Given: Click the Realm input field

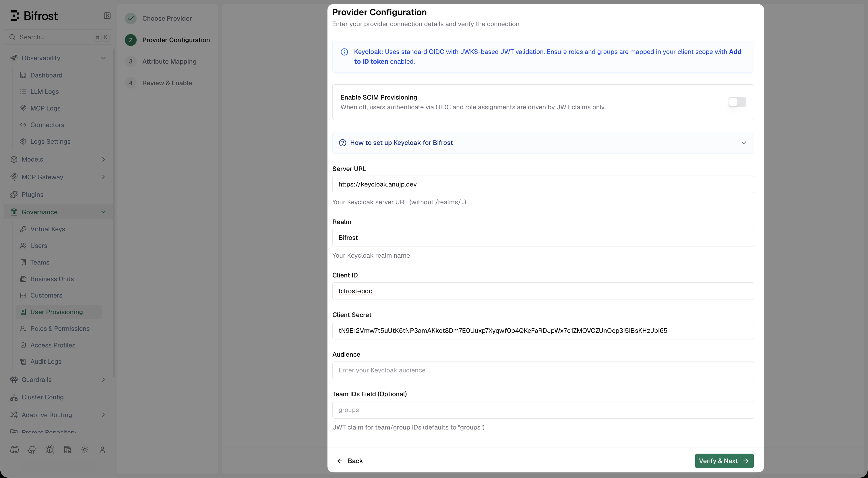Looking at the screenshot, I should tap(543, 238).
